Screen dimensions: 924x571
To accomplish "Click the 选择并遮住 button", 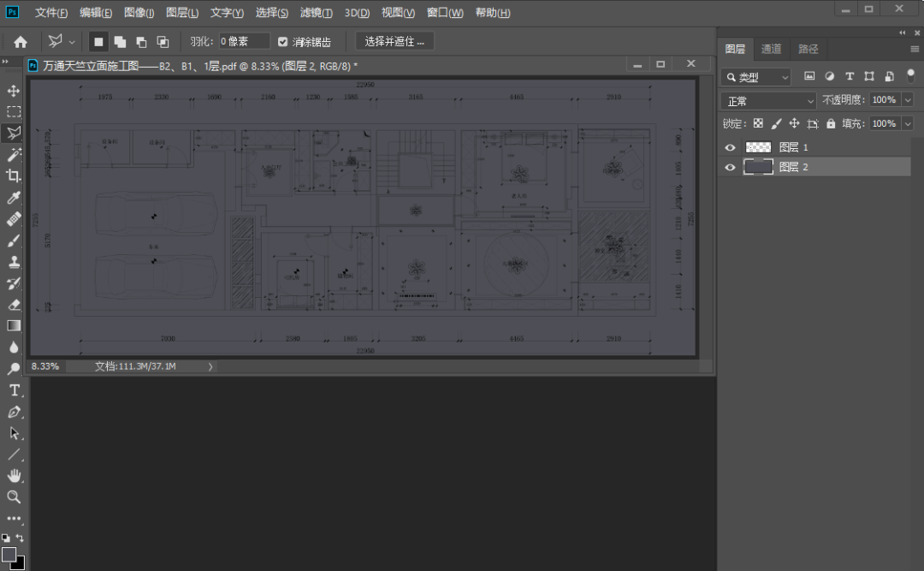I will pos(394,41).
